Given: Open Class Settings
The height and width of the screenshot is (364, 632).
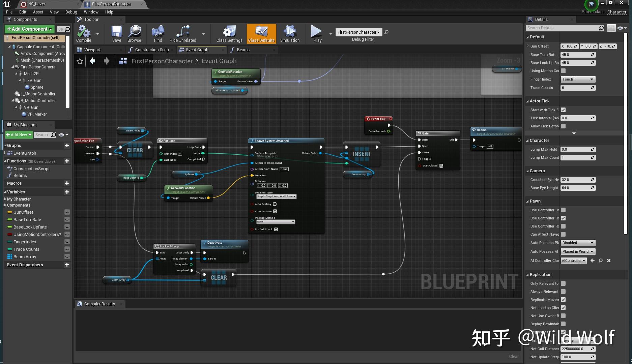Looking at the screenshot, I should 229,33.
